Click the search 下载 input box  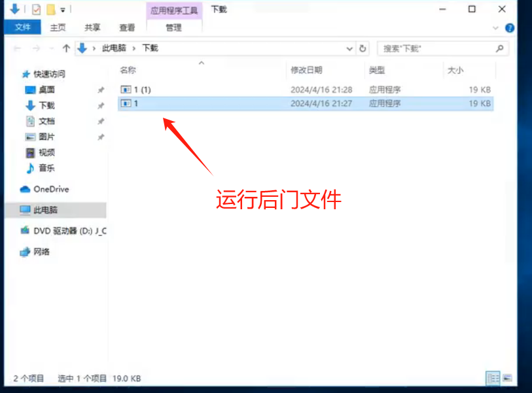[442, 48]
